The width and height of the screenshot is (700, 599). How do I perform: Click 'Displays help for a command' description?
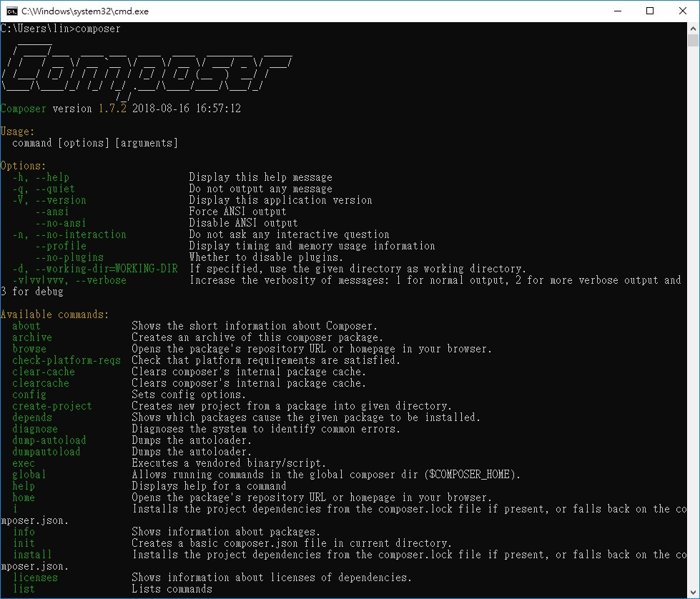coord(209,486)
